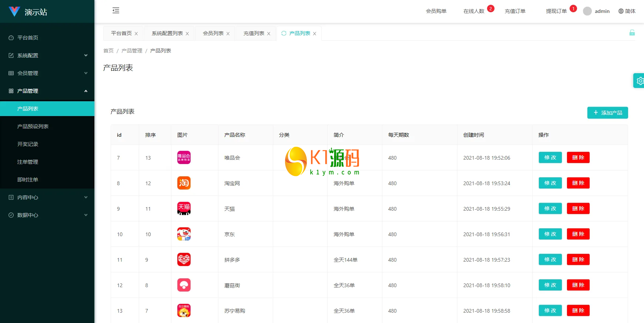The width and height of the screenshot is (644, 323).
Task: Select 即时注单 in the sidebar
Action: [x=47, y=180]
